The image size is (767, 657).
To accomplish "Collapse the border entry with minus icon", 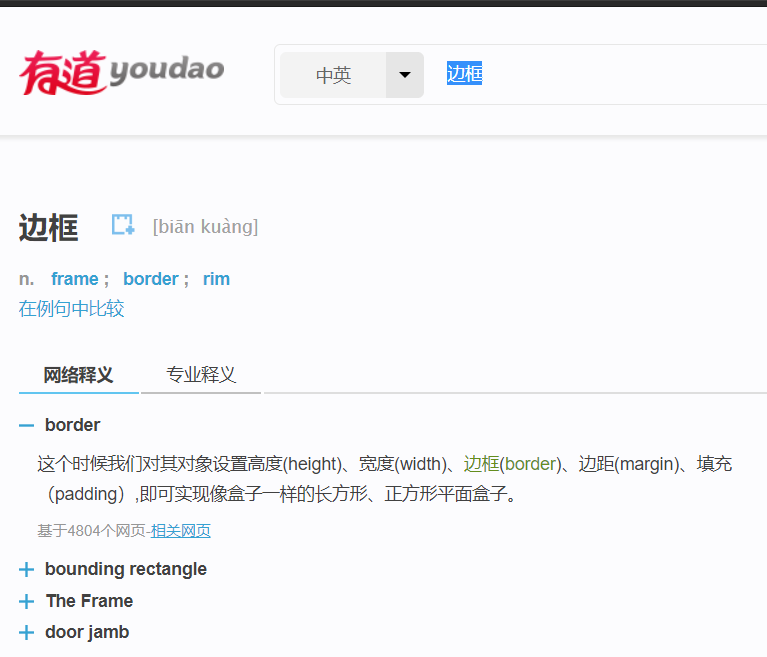I will click(26, 425).
